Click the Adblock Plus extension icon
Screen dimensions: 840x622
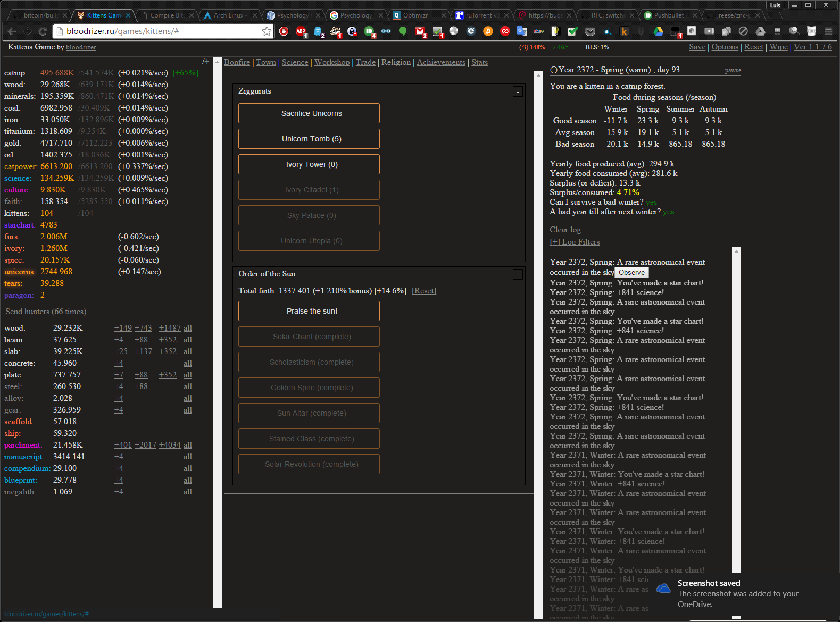tap(301, 31)
